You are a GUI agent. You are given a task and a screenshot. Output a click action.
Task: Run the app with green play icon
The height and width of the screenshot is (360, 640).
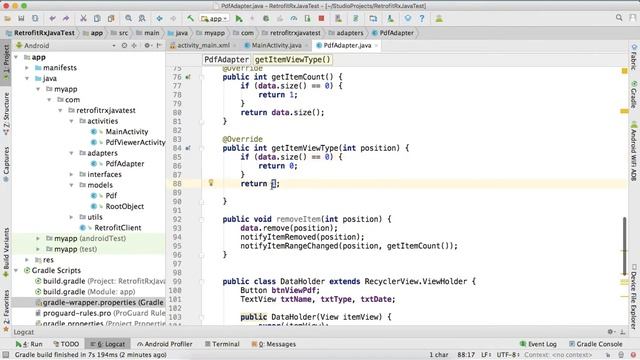239,18
